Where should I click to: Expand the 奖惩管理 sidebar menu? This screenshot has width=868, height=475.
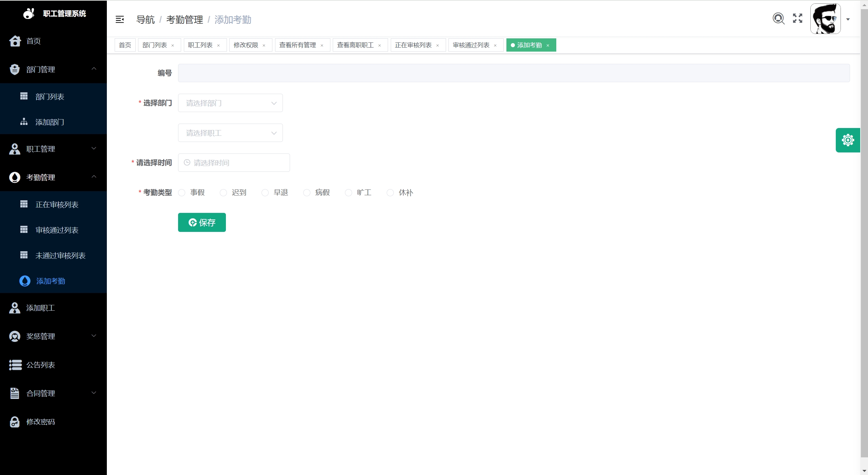(x=53, y=336)
